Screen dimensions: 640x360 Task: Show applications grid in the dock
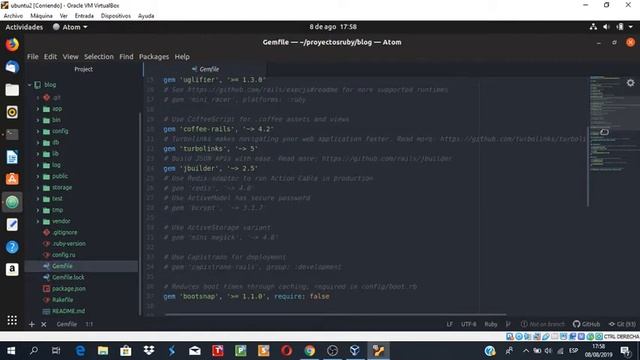(12, 320)
